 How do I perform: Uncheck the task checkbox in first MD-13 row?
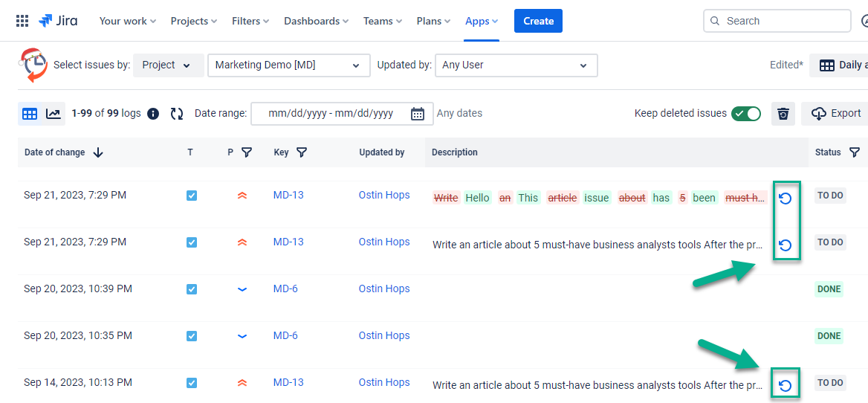click(192, 196)
